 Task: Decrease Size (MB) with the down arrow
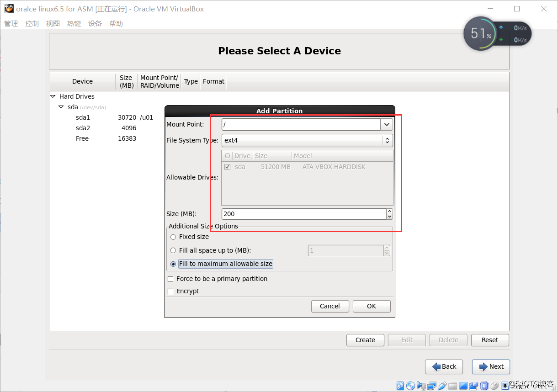tap(389, 217)
